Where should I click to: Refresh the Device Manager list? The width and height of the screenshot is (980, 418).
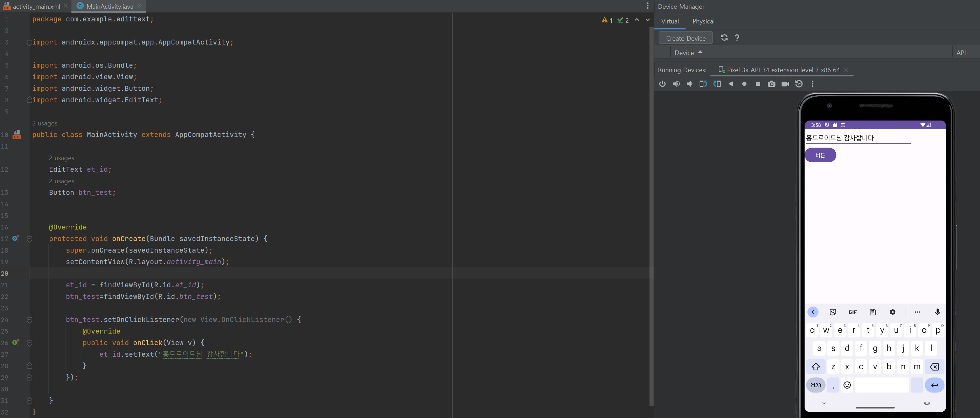(724, 38)
